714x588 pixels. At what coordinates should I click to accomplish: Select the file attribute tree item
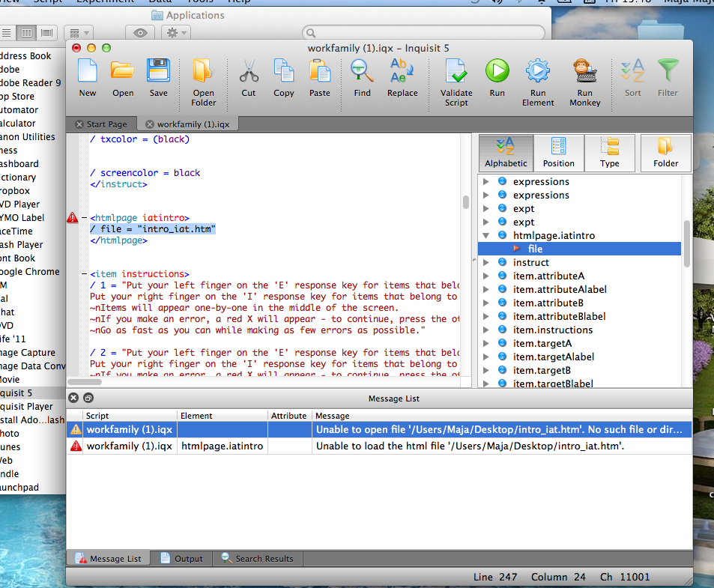tap(579, 249)
